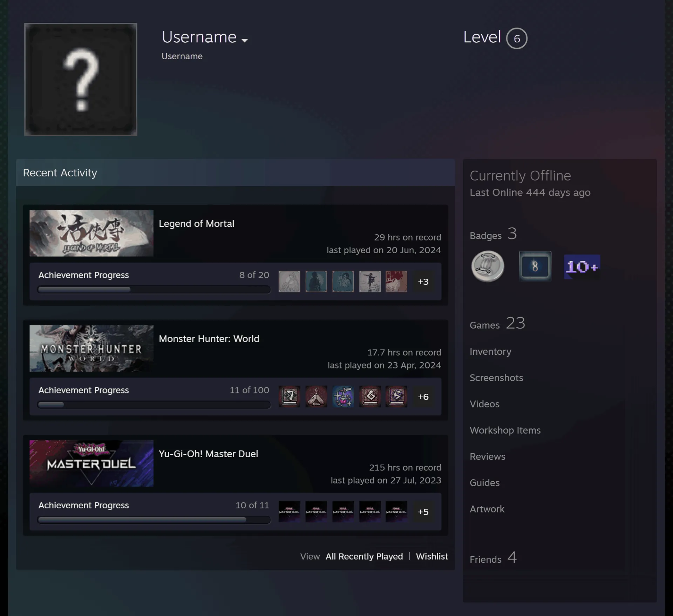Show +5 more Master Duel achievements
This screenshot has height=616, width=673.
point(423,512)
